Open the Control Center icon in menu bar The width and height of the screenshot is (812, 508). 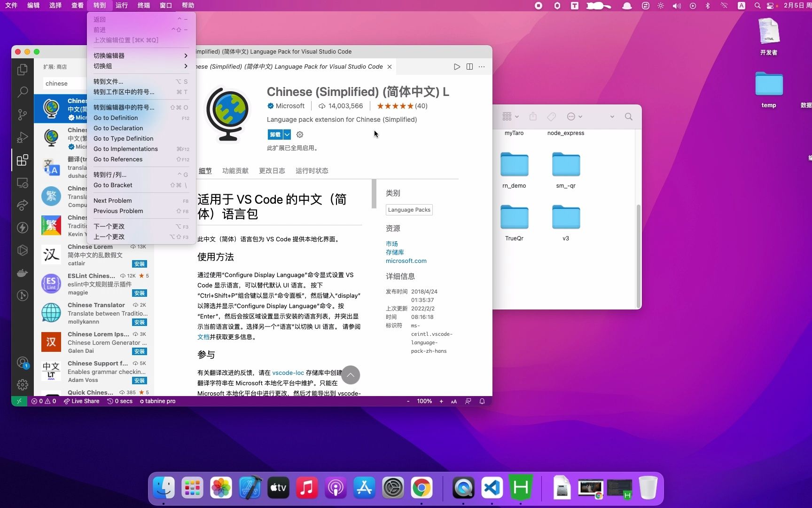[x=770, y=6]
